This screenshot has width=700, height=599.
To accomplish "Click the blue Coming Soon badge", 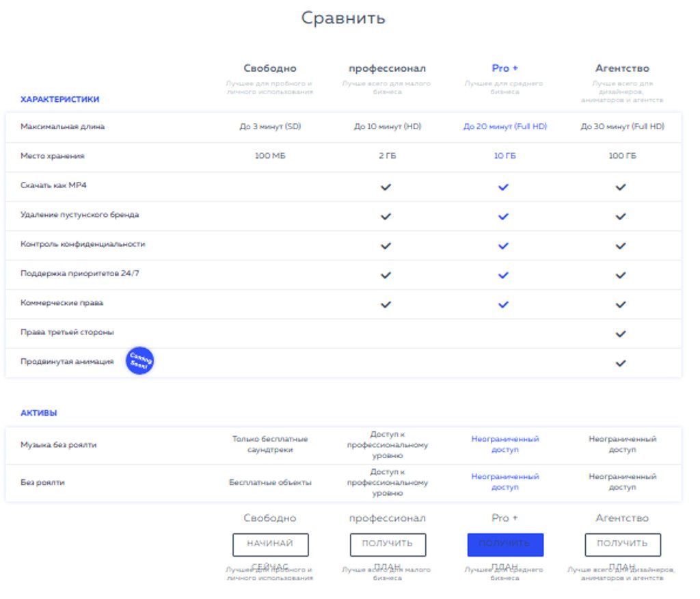I will click(x=139, y=361).
